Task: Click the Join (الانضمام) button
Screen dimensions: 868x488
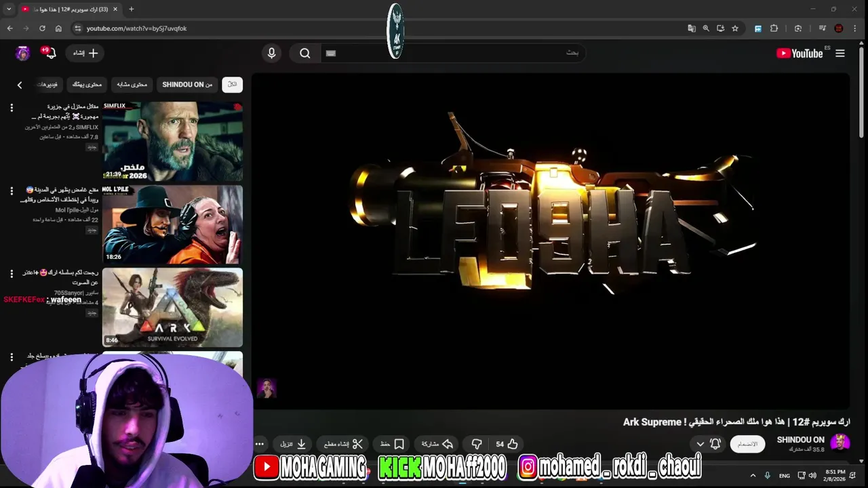Action: tap(747, 444)
